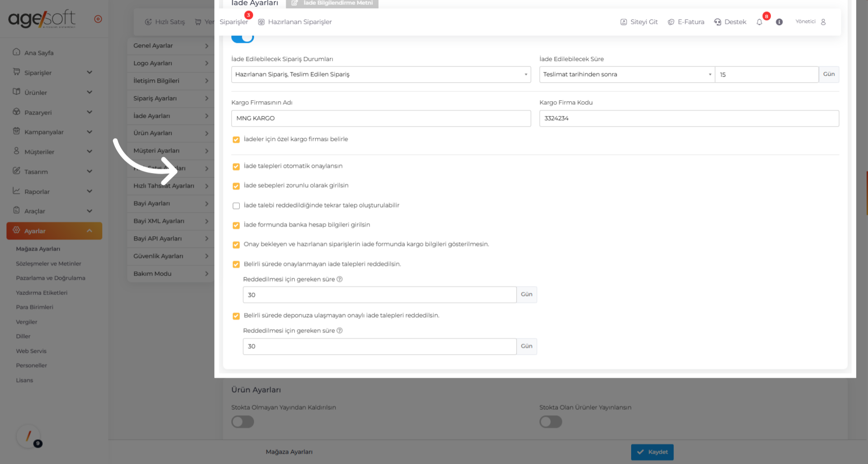
Task: Uncheck İade talepleri otomatik onaylansın
Action: tap(236, 167)
